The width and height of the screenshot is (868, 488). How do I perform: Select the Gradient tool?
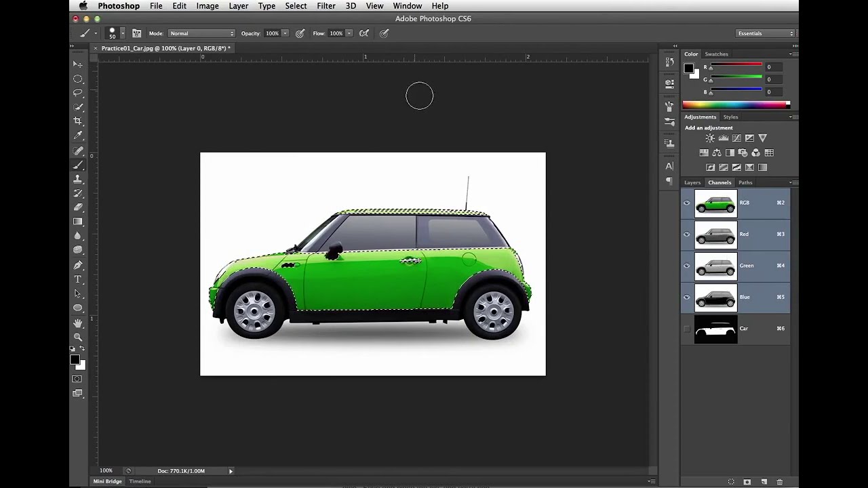point(77,222)
